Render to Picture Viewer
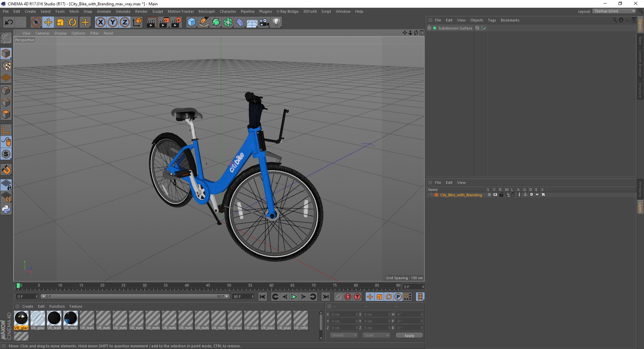This screenshot has height=349, width=644. tap(164, 22)
